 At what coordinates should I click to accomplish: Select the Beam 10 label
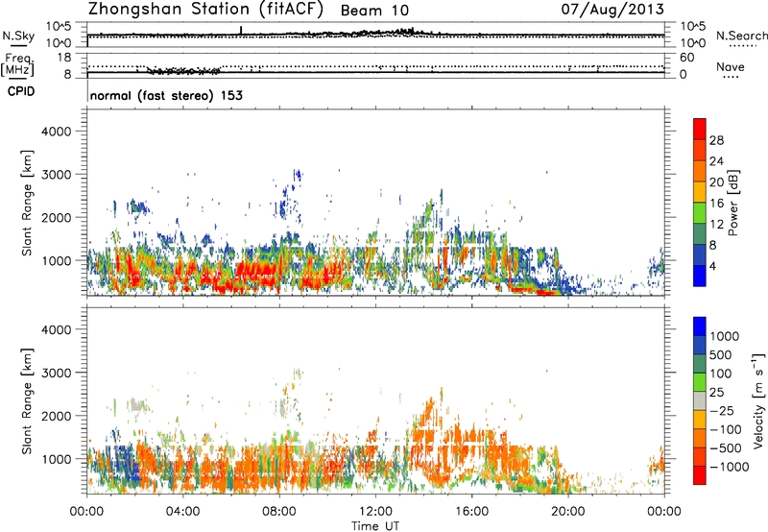click(x=374, y=11)
